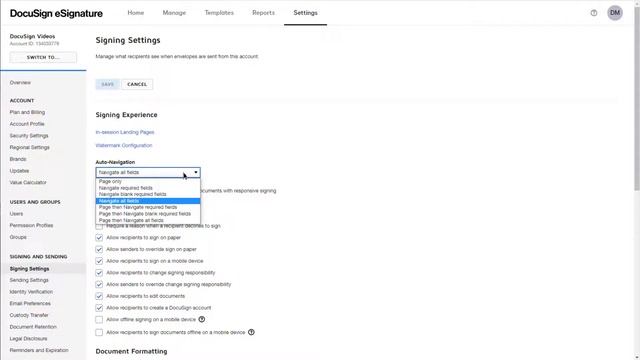Screen dimensions: 640x360
Task: Open Sending Settings in sidebar
Action: 29,280
